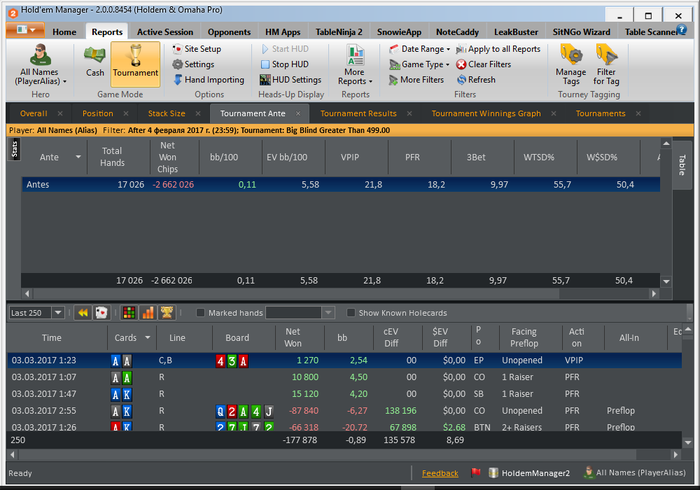Click the playing cards replayer icon
The image size is (700, 490).
[x=101, y=313]
